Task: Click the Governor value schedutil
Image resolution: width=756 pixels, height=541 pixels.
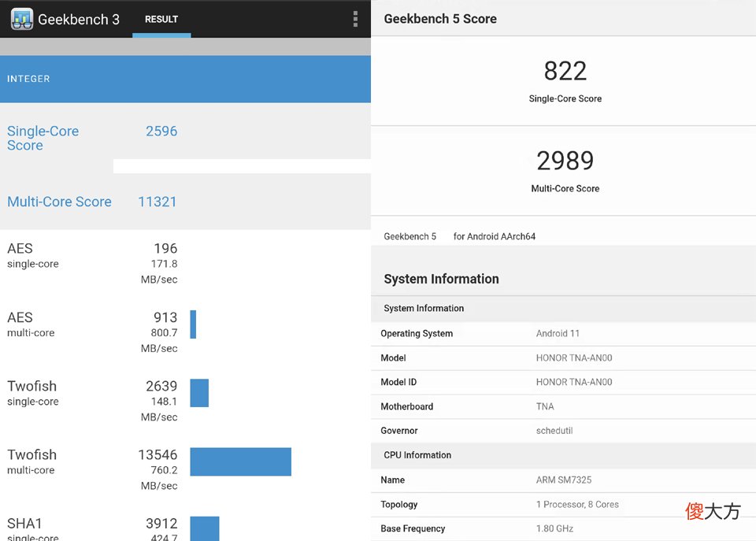Action: click(554, 431)
